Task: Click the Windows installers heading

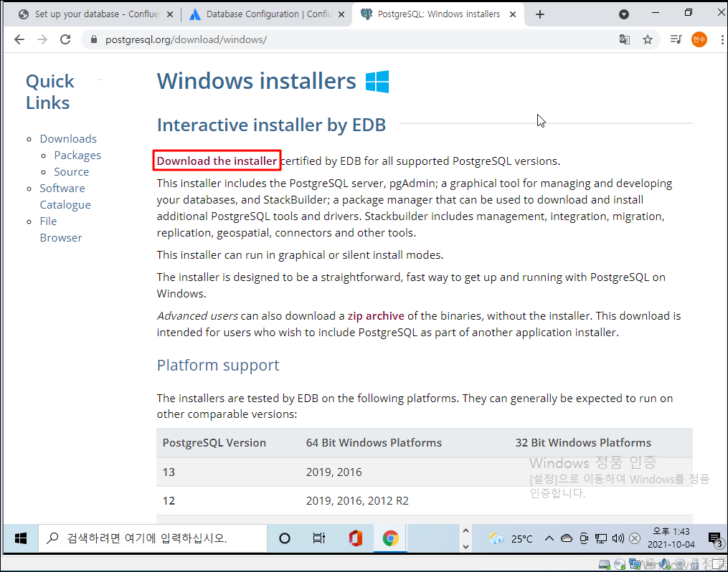Action: pos(256,81)
